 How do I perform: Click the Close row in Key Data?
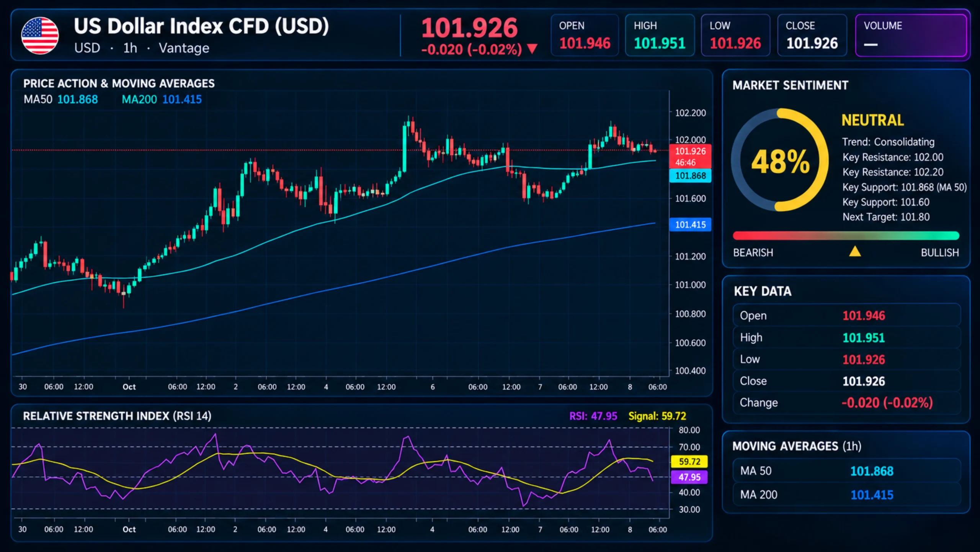pyautogui.click(x=846, y=381)
